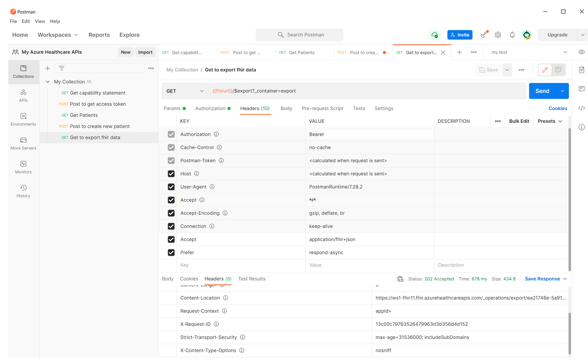Switch to the Params tab
The height and width of the screenshot is (364, 588).
[x=175, y=108]
